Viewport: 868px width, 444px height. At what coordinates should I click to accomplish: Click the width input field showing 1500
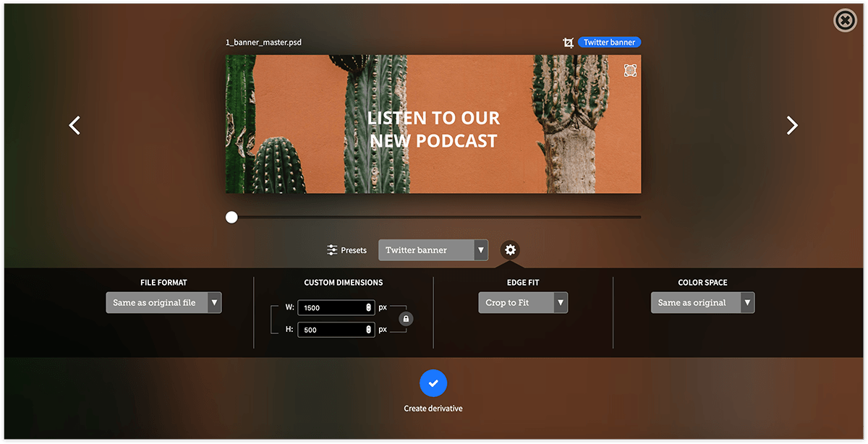tap(336, 307)
